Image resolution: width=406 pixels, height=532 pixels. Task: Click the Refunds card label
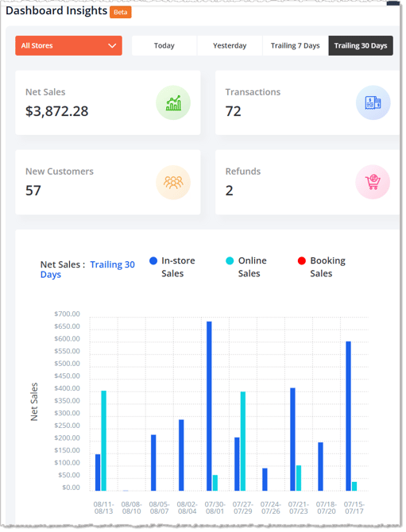243,172
